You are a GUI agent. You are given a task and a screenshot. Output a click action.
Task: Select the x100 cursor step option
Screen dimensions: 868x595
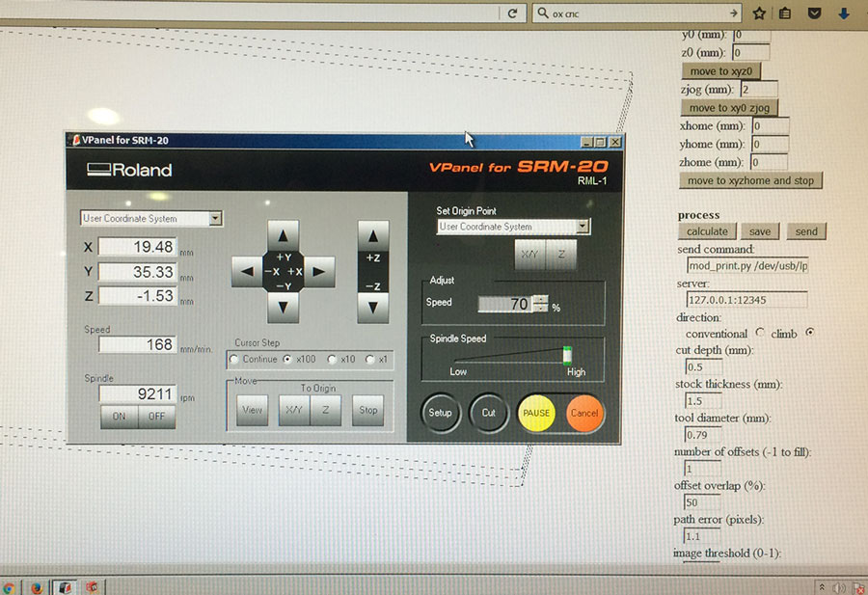point(287,359)
